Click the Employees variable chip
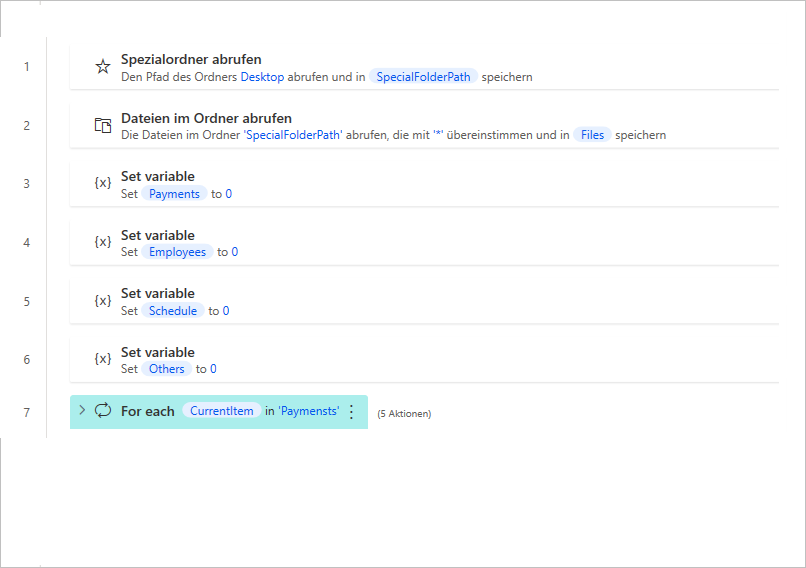 pyautogui.click(x=177, y=252)
